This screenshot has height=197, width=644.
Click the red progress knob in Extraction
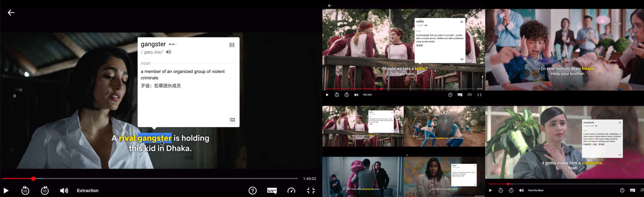33,179
